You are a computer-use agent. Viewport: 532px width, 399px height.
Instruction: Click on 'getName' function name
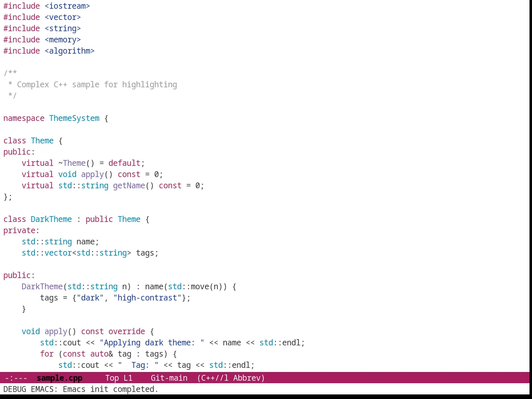pos(129,185)
